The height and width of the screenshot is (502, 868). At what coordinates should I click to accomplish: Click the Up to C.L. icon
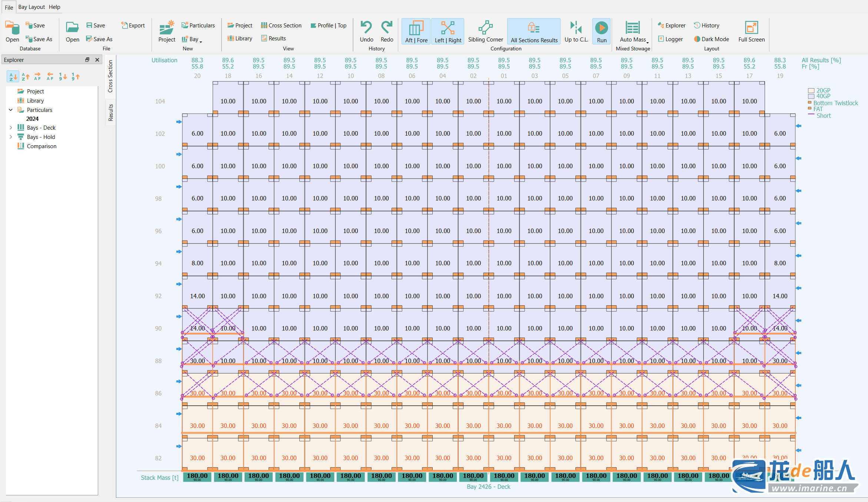tap(576, 28)
